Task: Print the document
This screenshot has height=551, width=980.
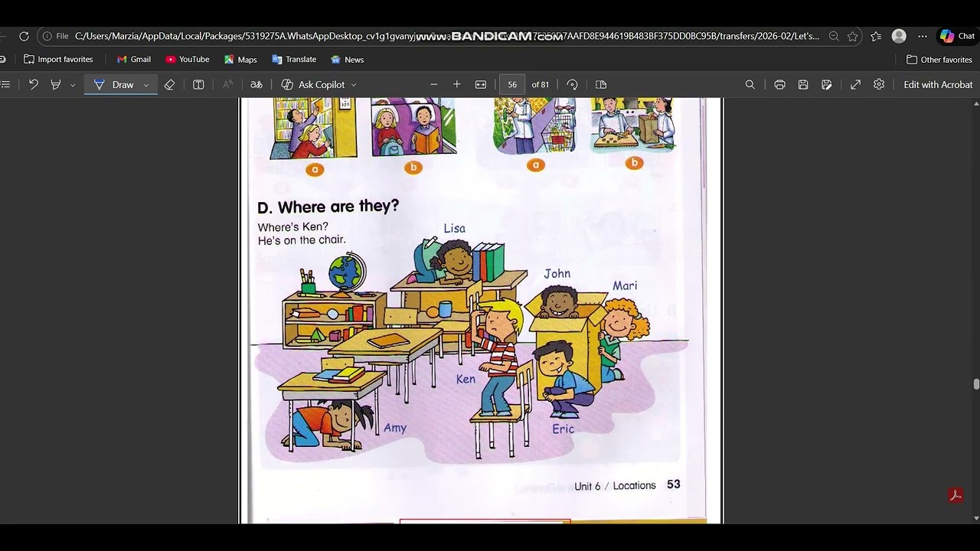Action: click(x=779, y=85)
